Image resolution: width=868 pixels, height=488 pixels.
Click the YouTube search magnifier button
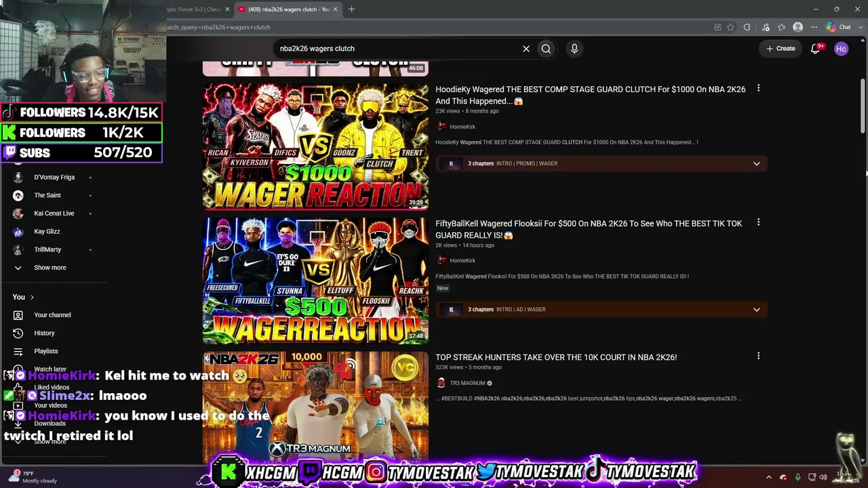pyautogui.click(x=546, y=49)
